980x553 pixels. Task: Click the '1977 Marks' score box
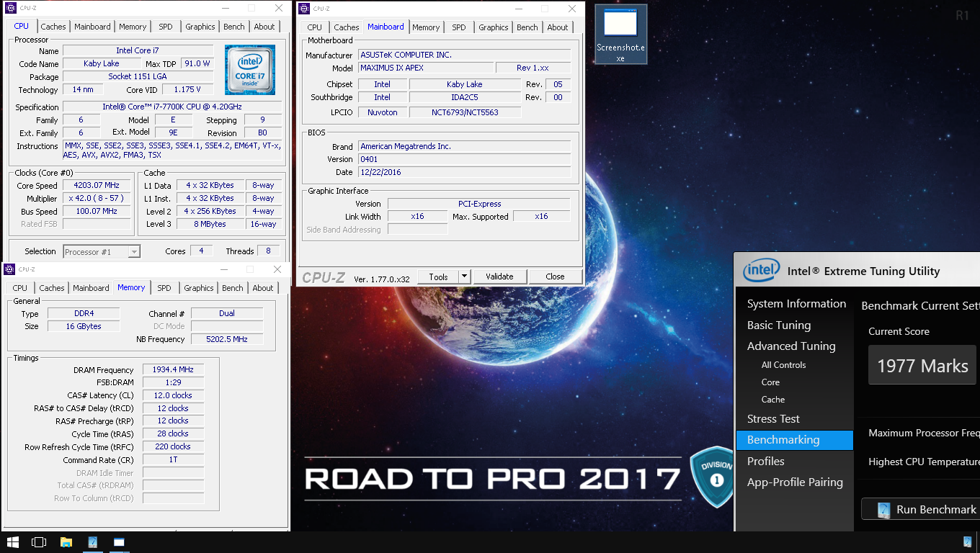pos(922,366)
